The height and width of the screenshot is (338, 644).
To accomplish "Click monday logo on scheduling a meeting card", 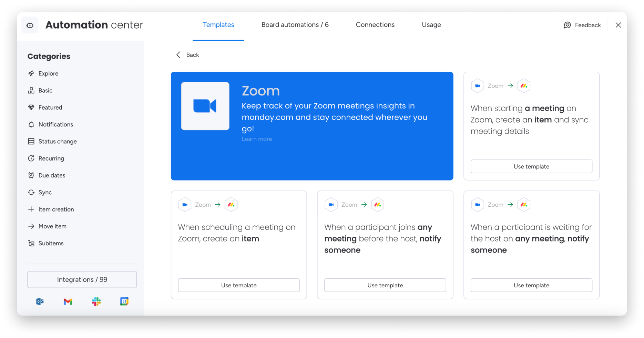I will tap(231, 205).
